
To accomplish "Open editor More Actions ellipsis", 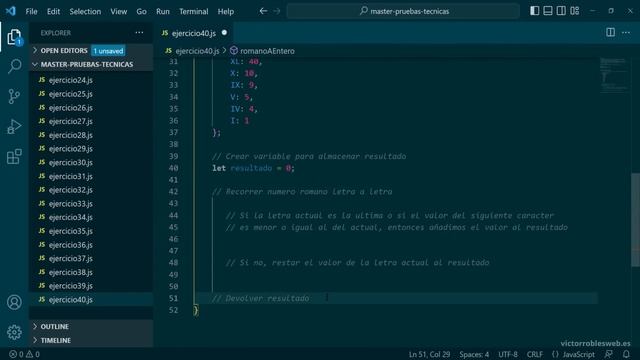I will 626,32.
